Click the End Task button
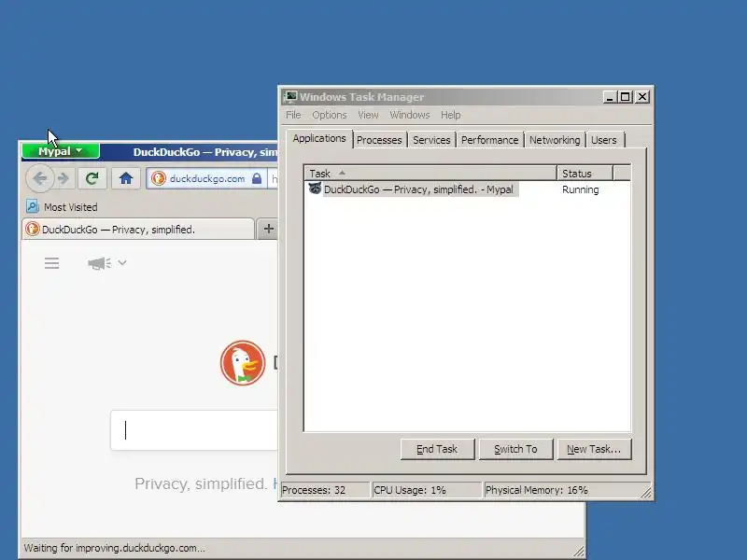This screenshot has height=560, width=747. click(x=437, y=449)
